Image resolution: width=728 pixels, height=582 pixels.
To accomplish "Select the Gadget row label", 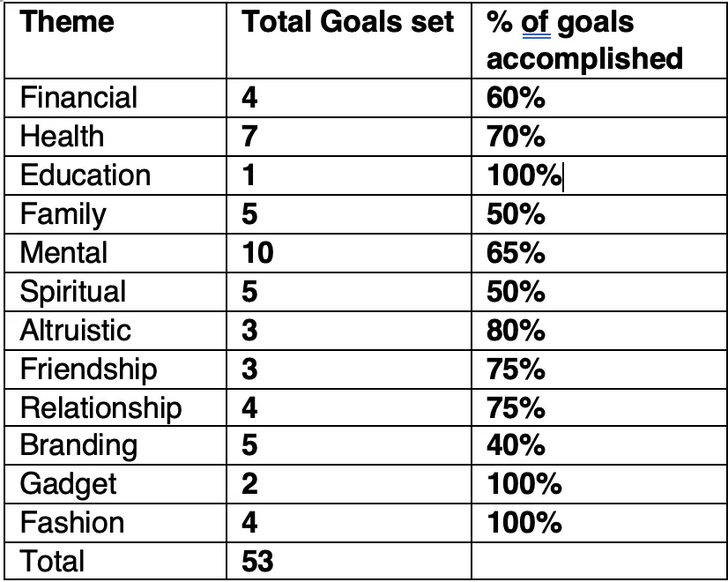I will click(68, 484).
